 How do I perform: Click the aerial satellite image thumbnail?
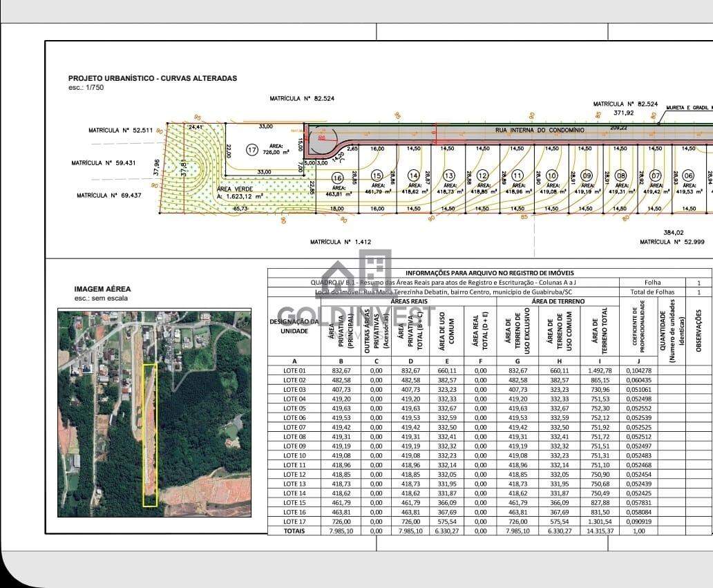[x=154, y=414]
